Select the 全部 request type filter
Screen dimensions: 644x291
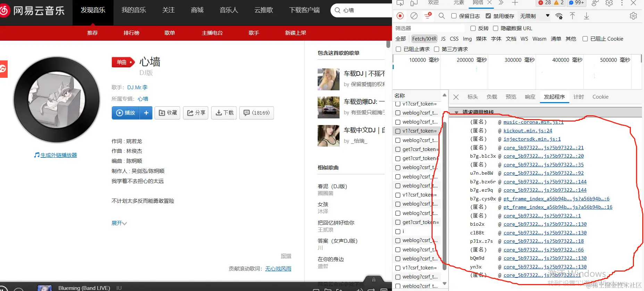click(401, 39)
